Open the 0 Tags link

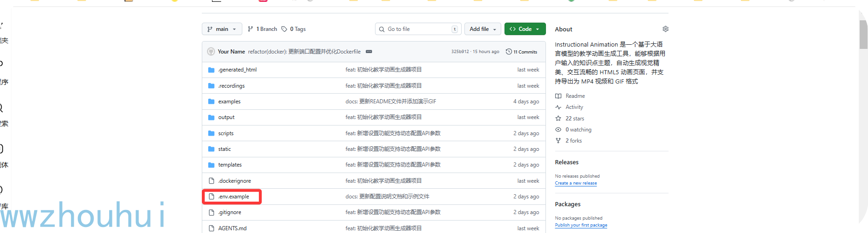pos(293,29)
